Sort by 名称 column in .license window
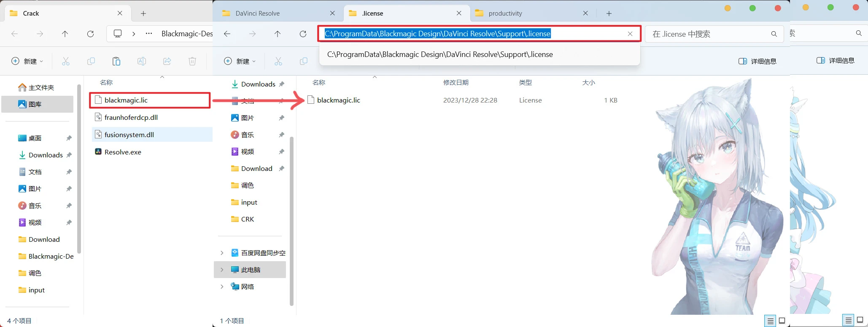Viewport: 868px width, 327px height. [319, 82]
